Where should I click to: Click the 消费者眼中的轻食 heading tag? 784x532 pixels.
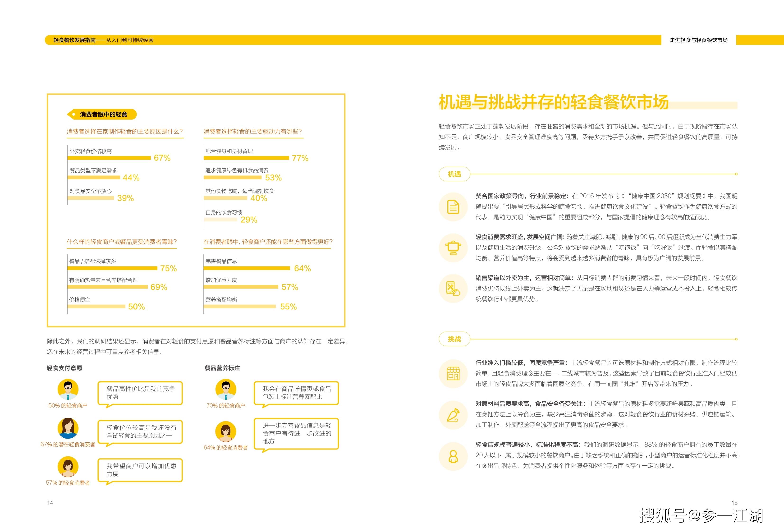point(103,114)
